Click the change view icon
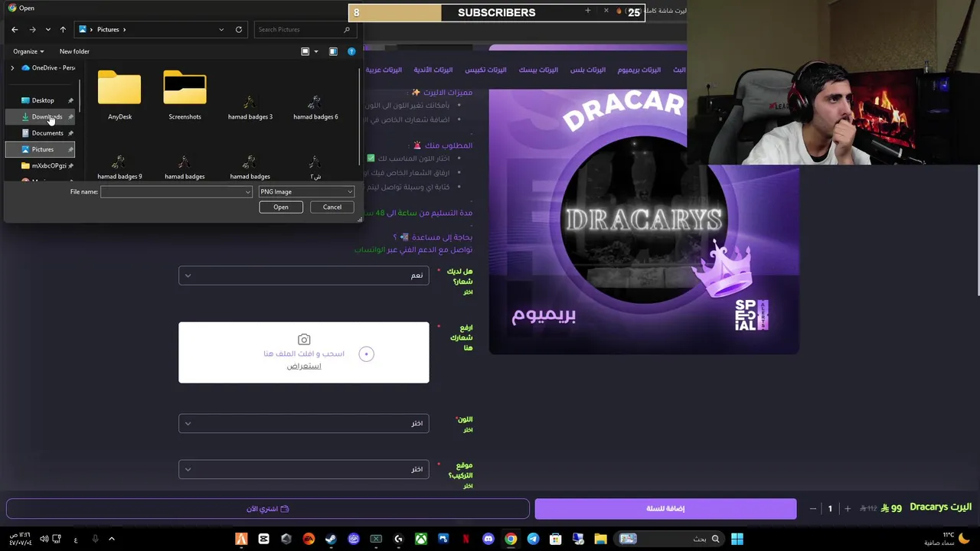 (x=305, y=51)
